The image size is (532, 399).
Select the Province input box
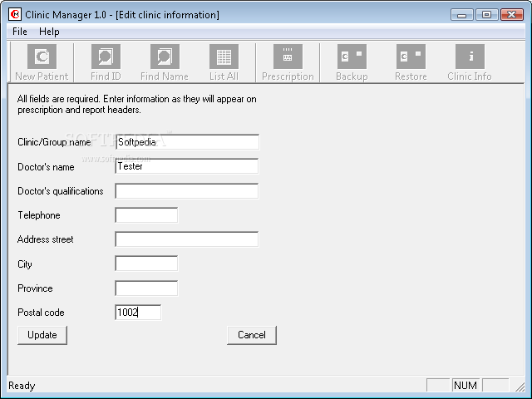[x=146, y=288]
